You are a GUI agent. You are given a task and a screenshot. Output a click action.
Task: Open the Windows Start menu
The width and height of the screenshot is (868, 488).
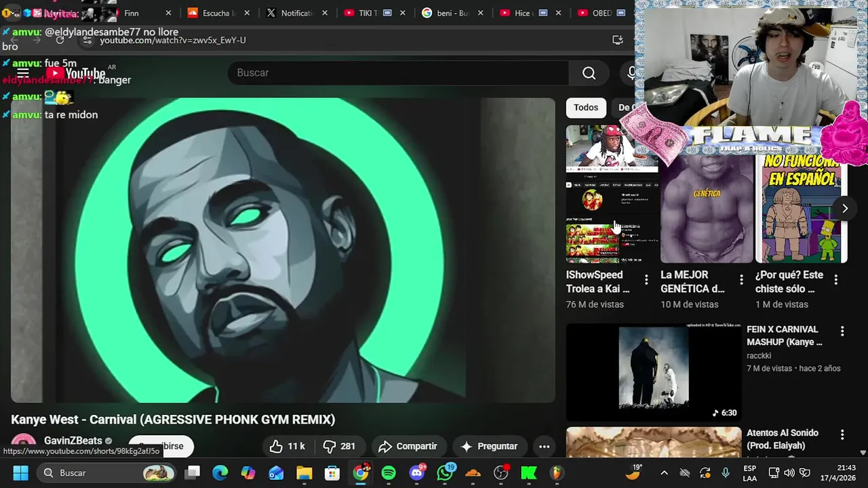click(x=21, y=473)
